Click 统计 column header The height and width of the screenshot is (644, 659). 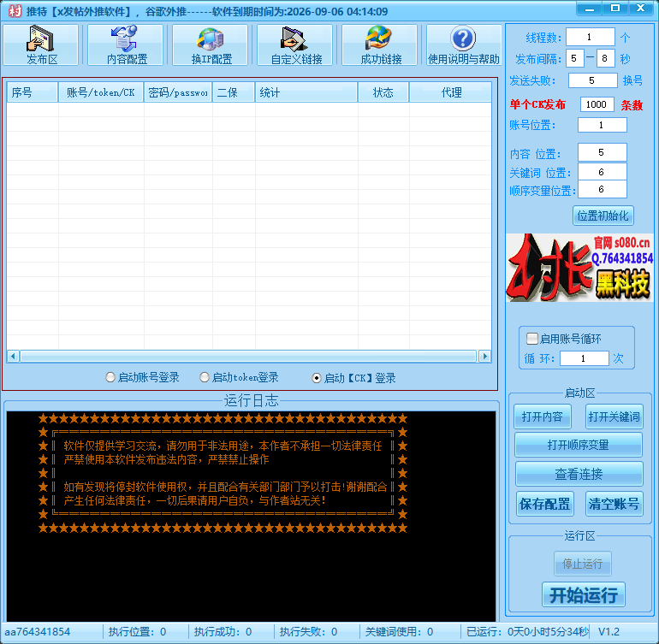(306, 92)
